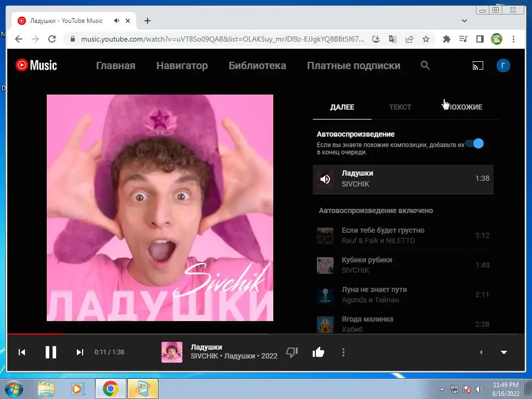Click the Chrome taskbar button
The height and width of the screenshot is (399, 532).
(110, 389)
